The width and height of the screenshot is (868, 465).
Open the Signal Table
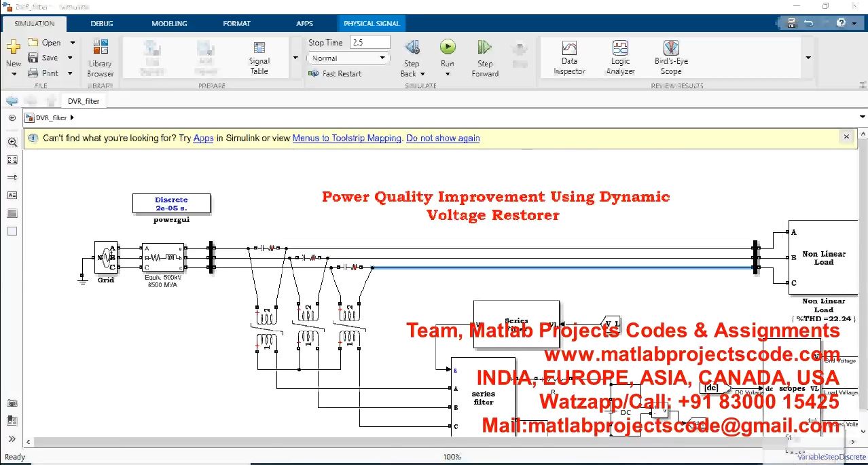(259, 58)
